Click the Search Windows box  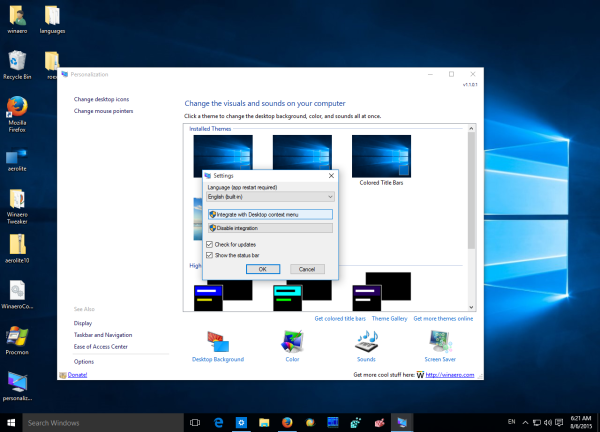[x=103, y=423]
